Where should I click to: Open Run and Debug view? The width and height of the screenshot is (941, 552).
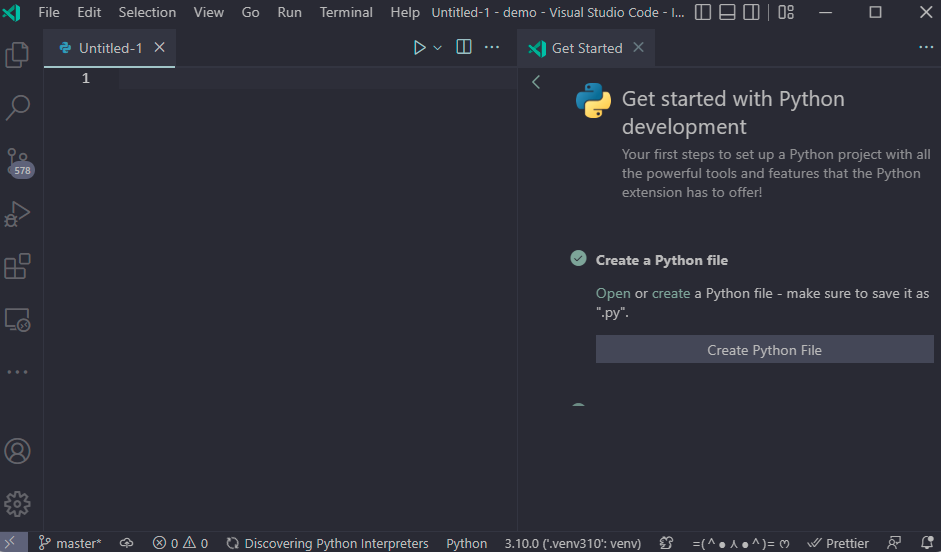point(17,214)
